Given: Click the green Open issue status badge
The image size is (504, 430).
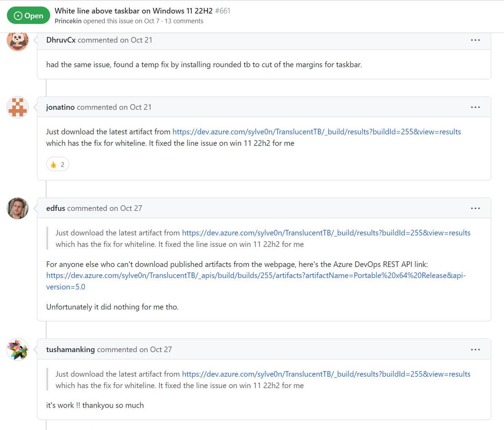Looking at the screenshot, I should [x=29, y=16].
